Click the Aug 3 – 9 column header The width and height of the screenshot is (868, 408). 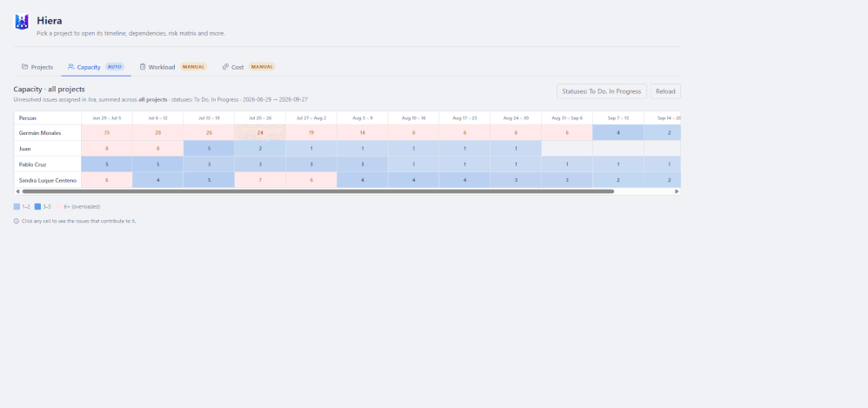[x=362, y=118]
